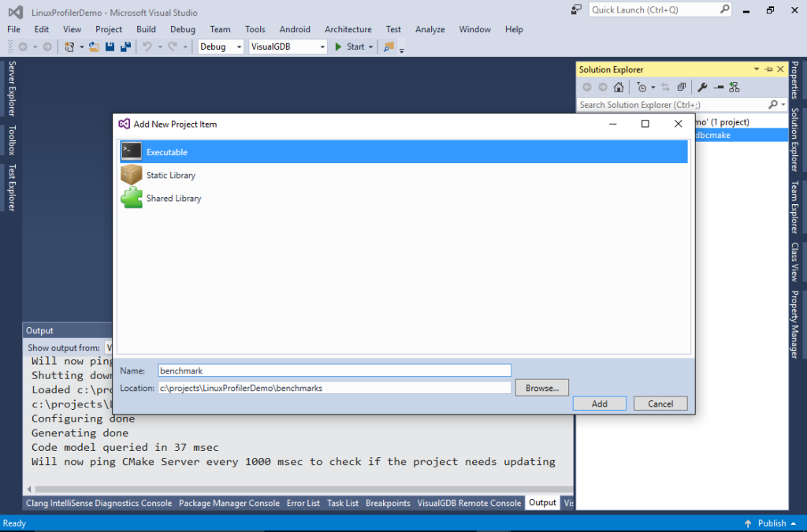Open the VisualGDB platform dropdown
807x532 pixels.
tap(323, 47)
